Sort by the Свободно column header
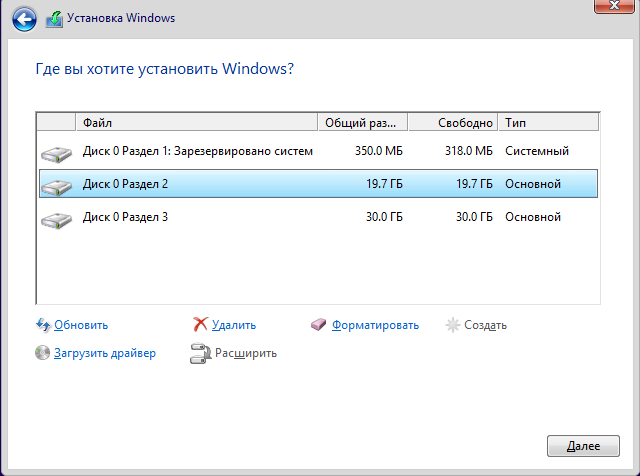Screen dimensions: 640x476 point(454,122)
